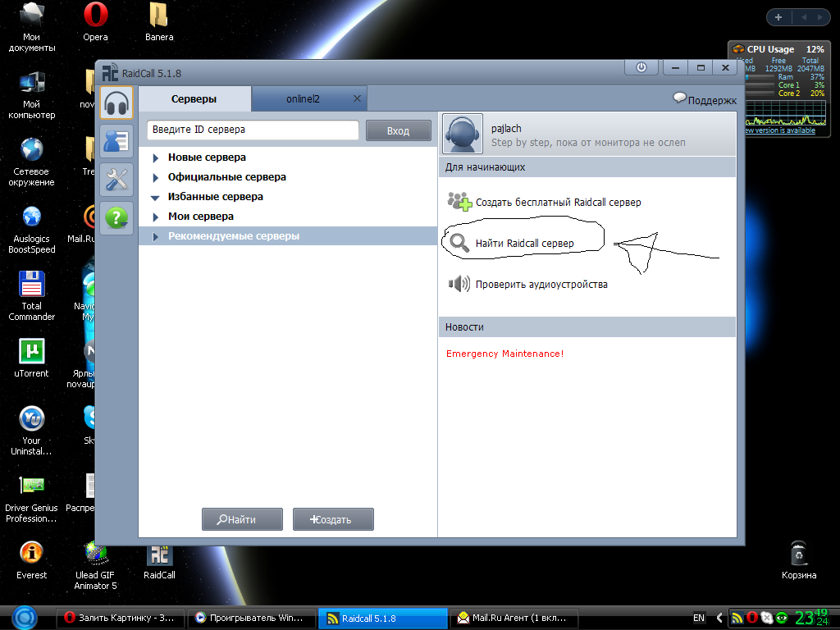Expand Мои сервера tree arrow

tap(155, 217)
